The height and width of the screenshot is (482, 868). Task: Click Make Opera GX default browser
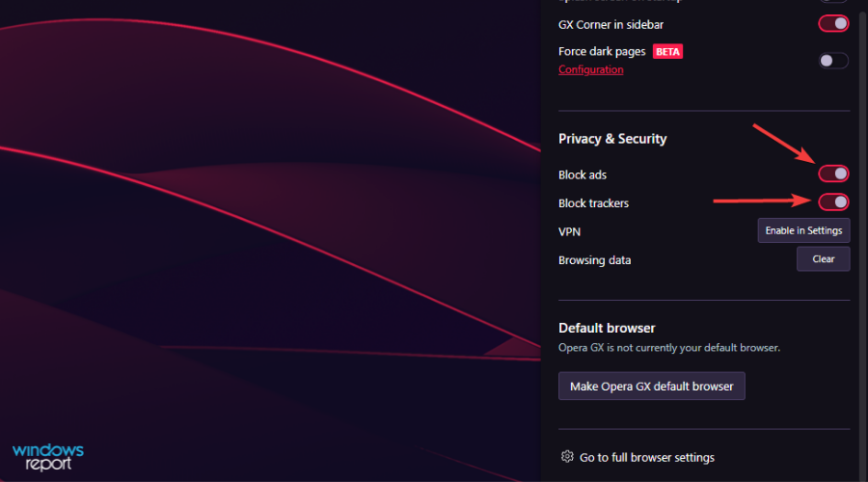[x=652, y=387]
